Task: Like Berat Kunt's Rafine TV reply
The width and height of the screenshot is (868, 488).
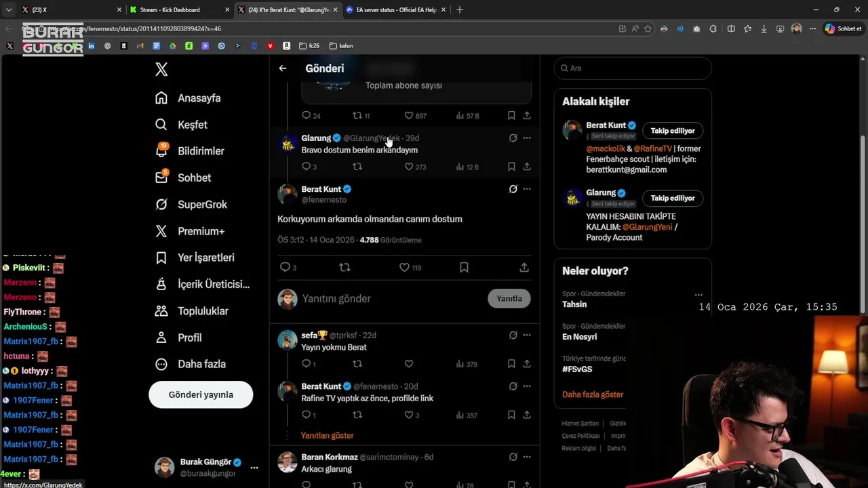Action: [x=412, y=415]
